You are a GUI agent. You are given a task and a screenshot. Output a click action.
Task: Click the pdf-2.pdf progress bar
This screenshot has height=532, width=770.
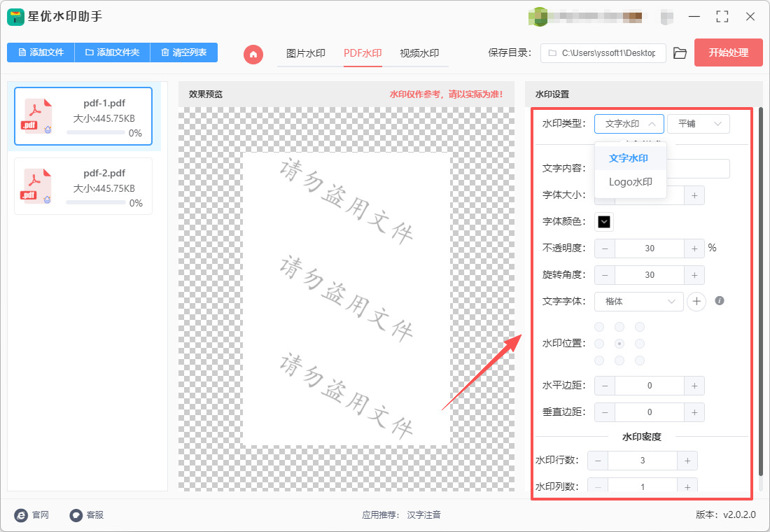point(95,202)
